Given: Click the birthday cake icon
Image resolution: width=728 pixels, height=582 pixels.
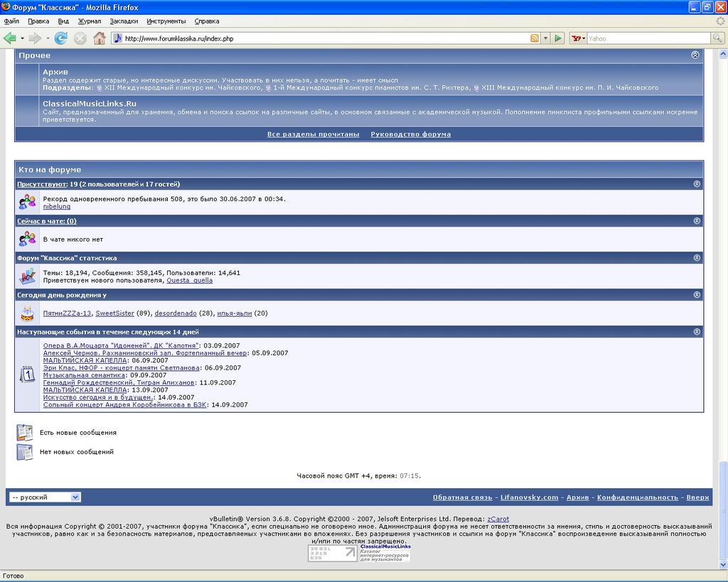Looking at the screenshot, I should [x=27, y=313].
